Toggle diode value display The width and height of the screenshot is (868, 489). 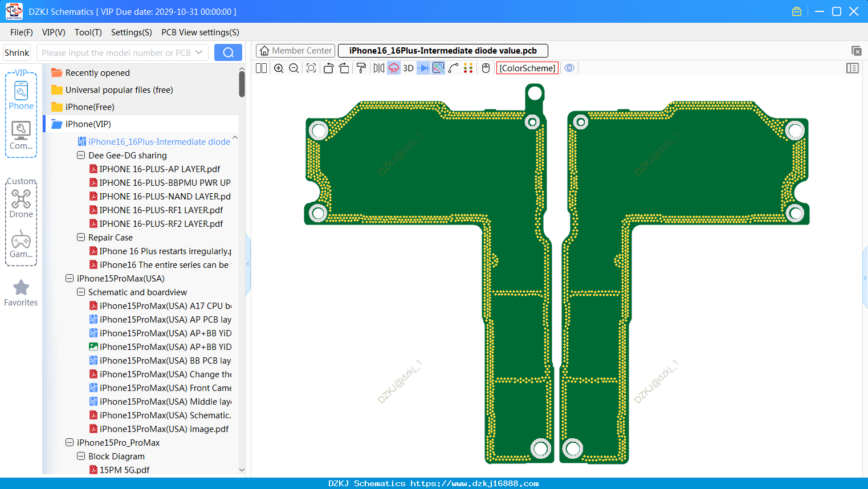pyautogui.click(x=423, y=68)
